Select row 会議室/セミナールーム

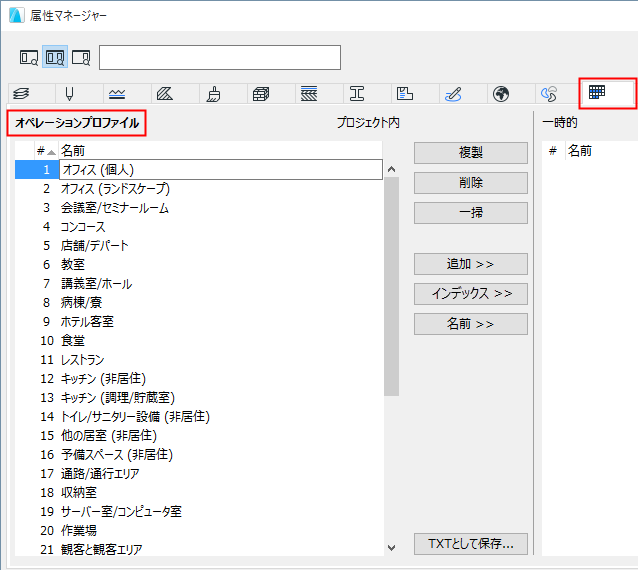(199, 207)
